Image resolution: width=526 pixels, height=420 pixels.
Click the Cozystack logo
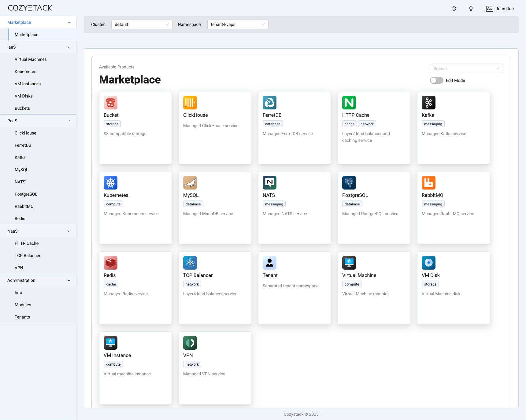pos(30,8)
